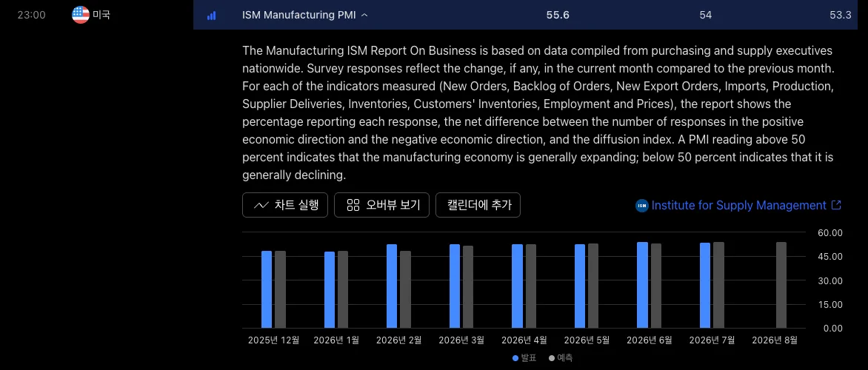Click grid icon in 오버뷰 보기 button
This screenshot has height=370, width=868.
coord(353,205)
